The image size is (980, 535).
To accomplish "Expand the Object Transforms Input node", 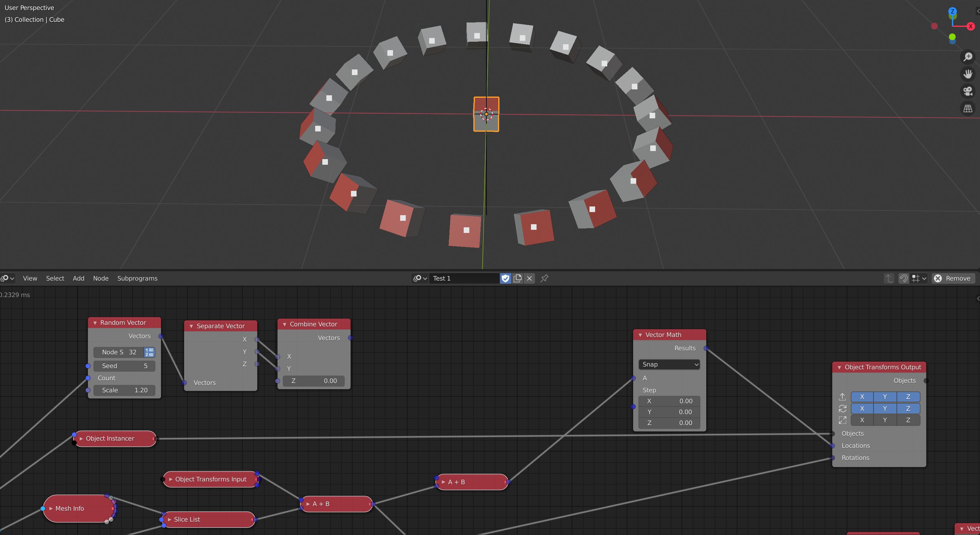I will tap(170, 479).
